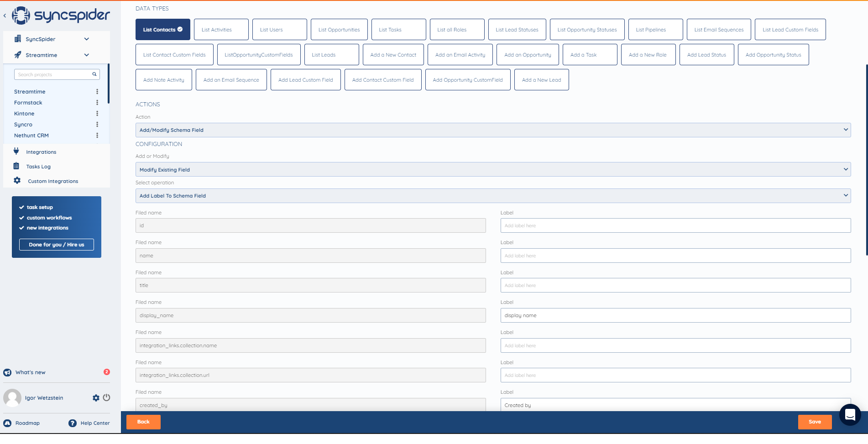Open the Tasks Log page
The width and height of the screenshot is (868, 444).
(x=38, y=167)
